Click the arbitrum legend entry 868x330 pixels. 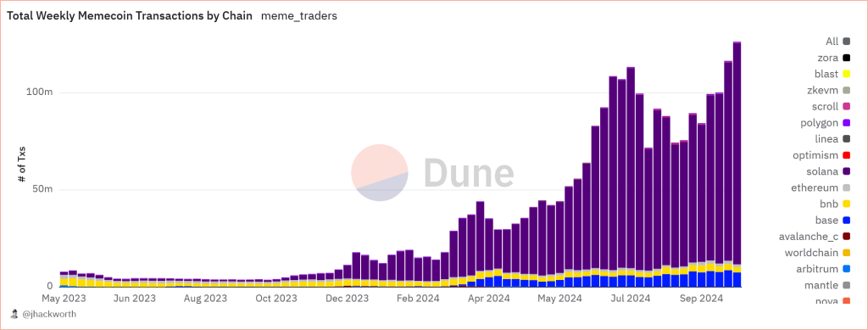(x=821, y=269)
